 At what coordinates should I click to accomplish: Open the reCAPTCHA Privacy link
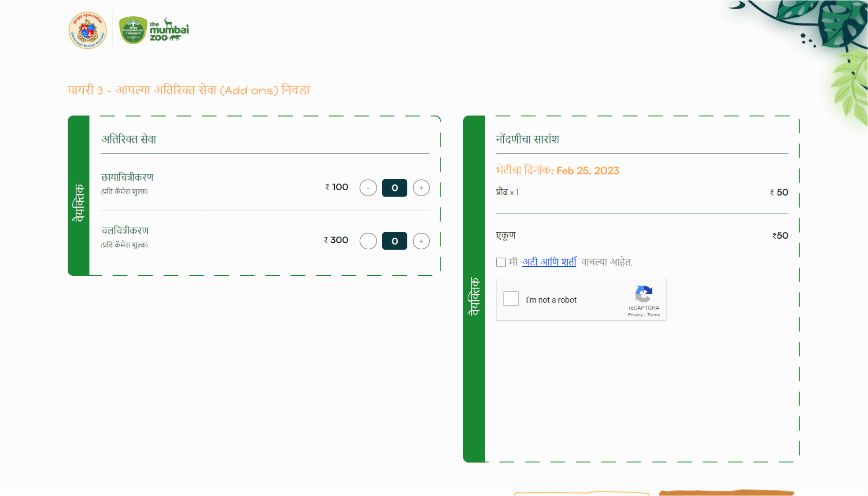pyautogui.click(x=635, y=315)
